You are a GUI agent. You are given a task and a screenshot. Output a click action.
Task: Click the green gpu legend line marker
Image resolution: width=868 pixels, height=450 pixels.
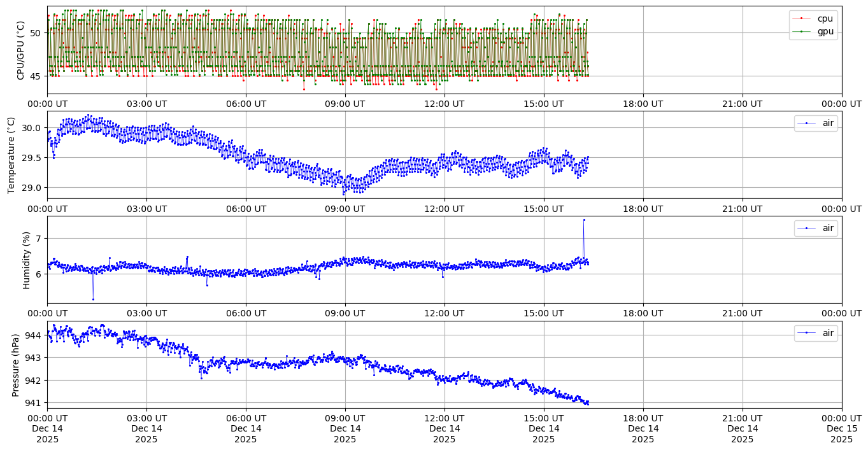803,31
